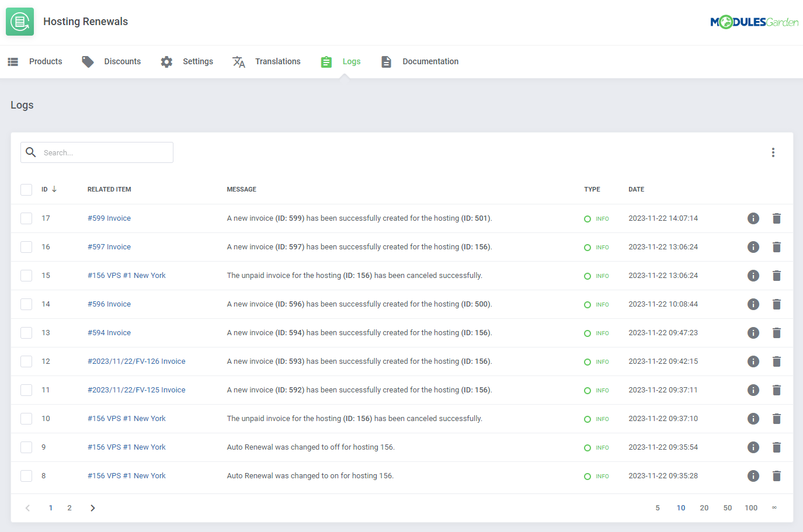Open the Settings tab

(x=187, y=61)
